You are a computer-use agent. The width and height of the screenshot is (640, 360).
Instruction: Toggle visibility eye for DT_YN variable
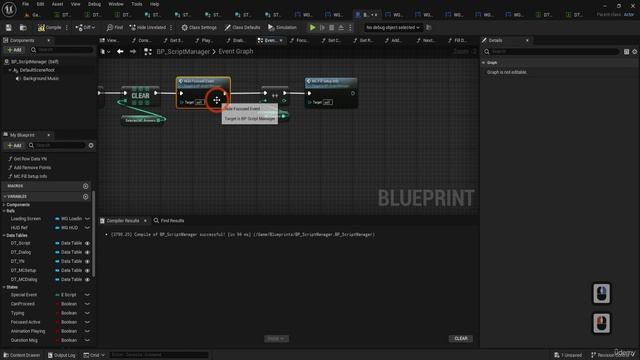click(87, 261)
